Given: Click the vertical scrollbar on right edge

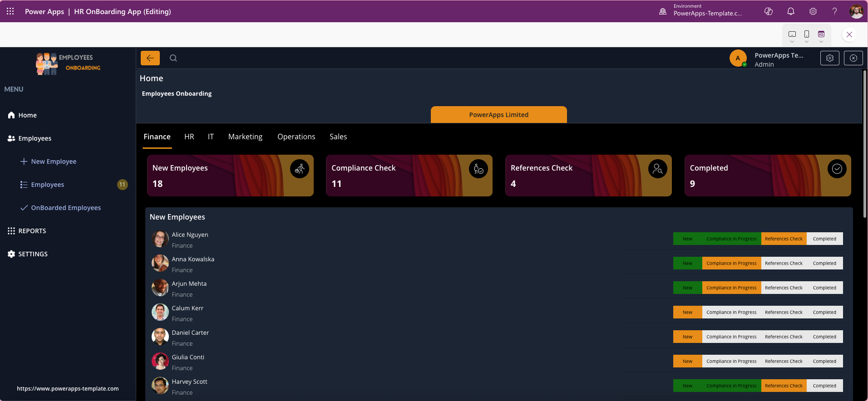Looking at the screenshot, I should 864,144.
